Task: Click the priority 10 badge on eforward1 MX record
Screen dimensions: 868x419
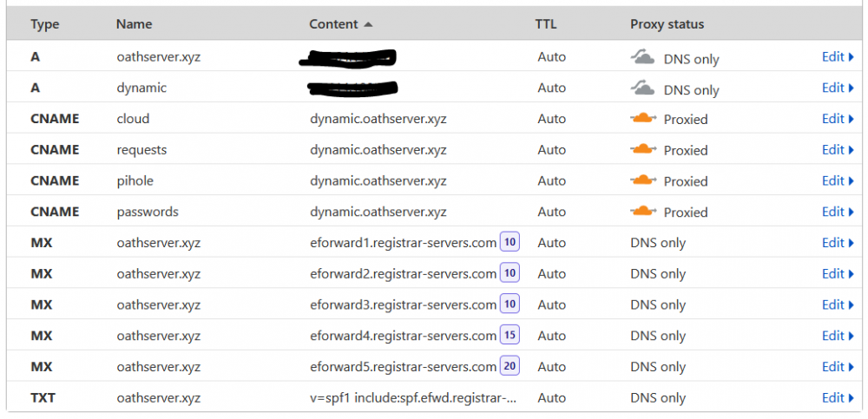Action: coord(510,242)
